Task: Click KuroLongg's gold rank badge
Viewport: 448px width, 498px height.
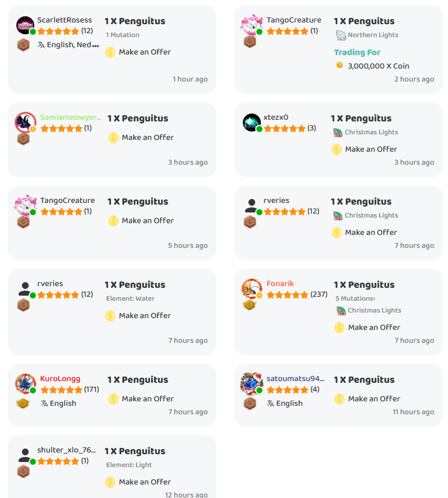Action: click(22, 403)
